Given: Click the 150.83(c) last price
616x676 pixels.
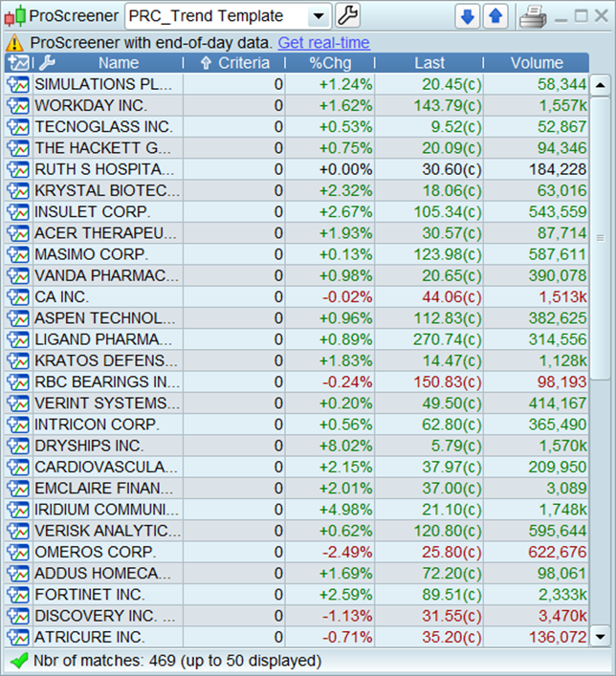Looking at the screenshot, I should click(x=448, y=382).
